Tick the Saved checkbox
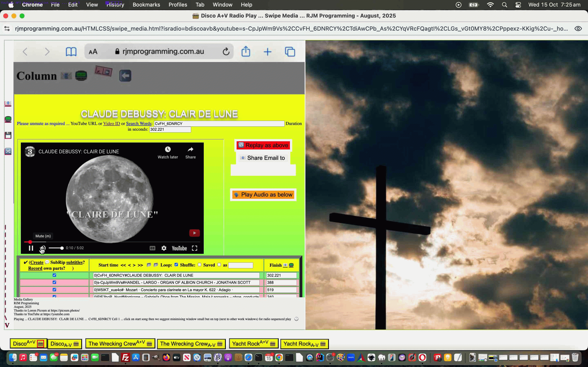Viewport: 588px width, 367px height. pyautogui.click(x=219, y=265)
